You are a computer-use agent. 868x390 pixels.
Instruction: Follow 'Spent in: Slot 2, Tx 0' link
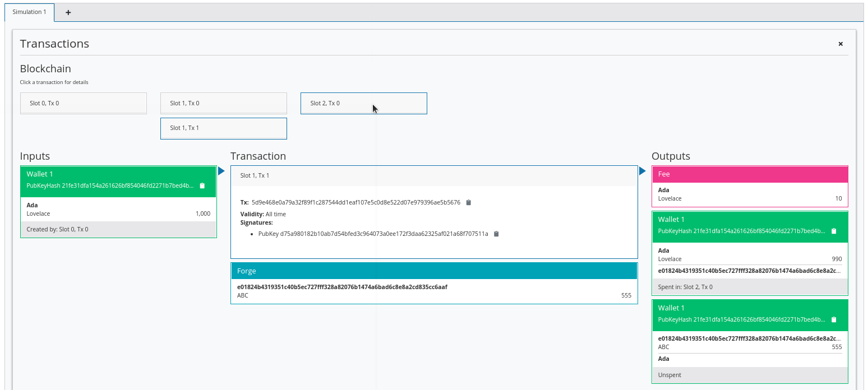[685, 287]
